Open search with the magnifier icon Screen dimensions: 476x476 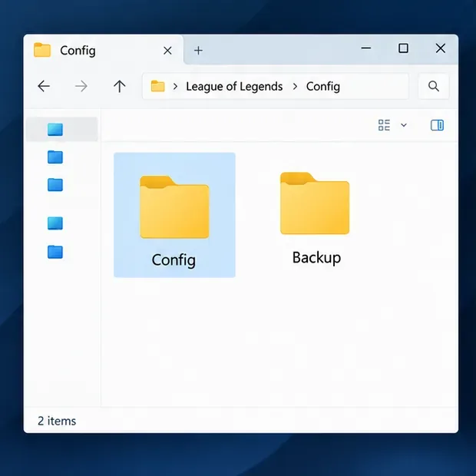pos(434,87)
